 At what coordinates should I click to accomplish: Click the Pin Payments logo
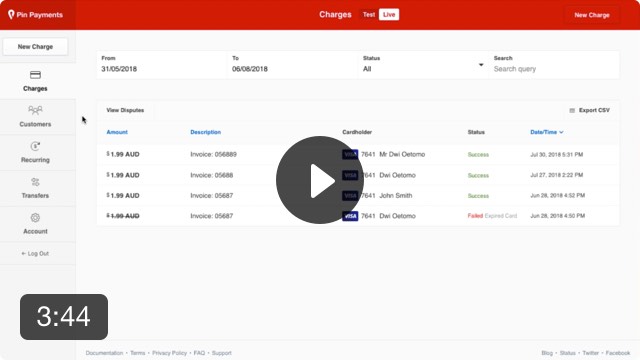(36, 15)
